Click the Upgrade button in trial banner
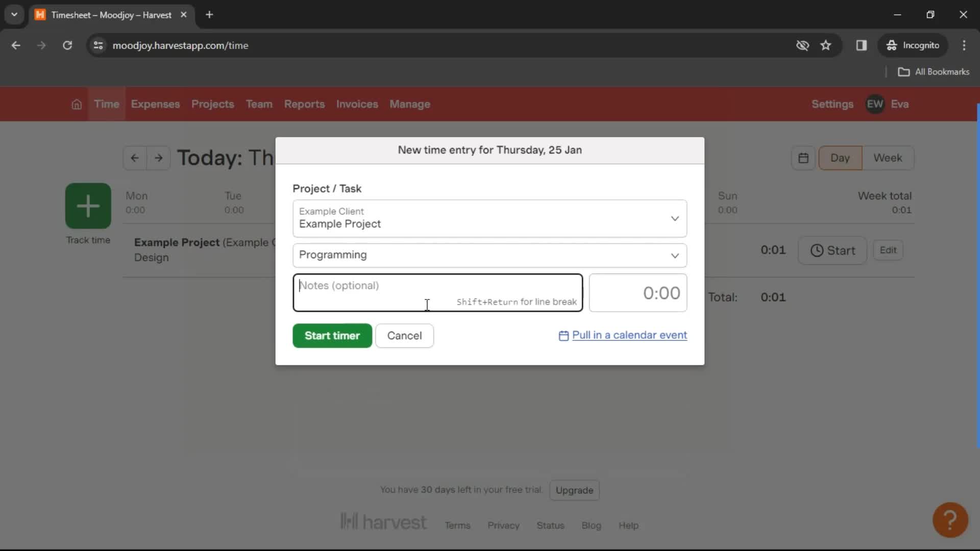980x551 pixels. (575, 490)
